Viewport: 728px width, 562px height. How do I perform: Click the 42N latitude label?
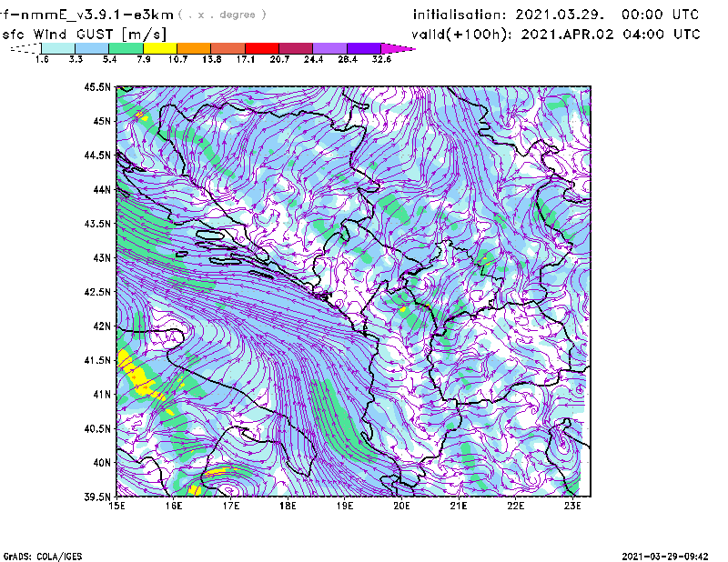102,326
